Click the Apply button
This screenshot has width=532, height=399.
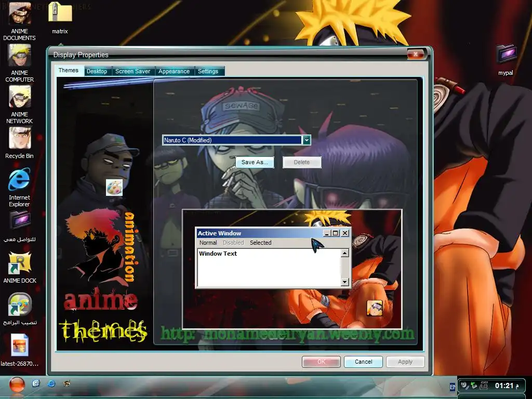coord(405,362)
